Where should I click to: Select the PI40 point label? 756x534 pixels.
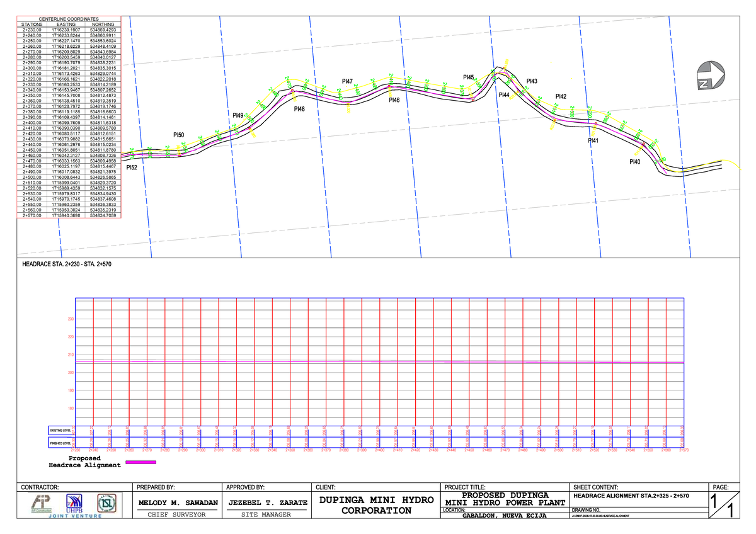(634, 162)
